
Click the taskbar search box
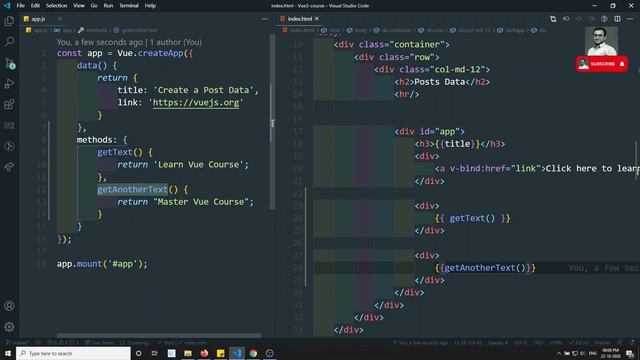pyautogui.click(x=73, y=353)
